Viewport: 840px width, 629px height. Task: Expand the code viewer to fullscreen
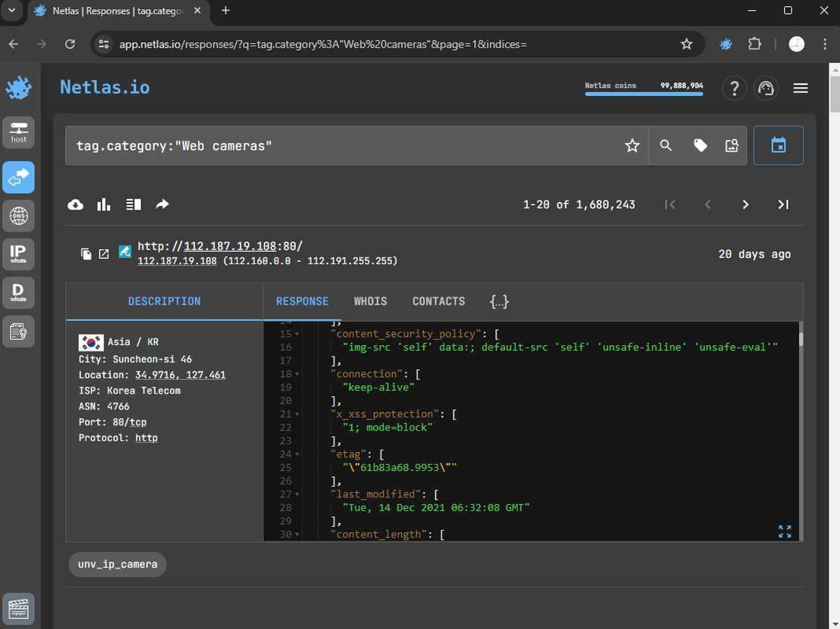[x=785, y=531]
